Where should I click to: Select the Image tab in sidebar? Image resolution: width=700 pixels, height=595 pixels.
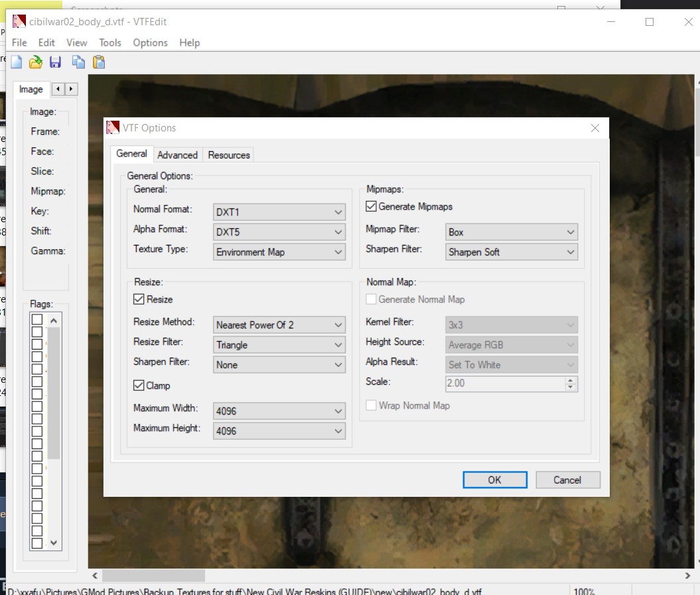31,90
